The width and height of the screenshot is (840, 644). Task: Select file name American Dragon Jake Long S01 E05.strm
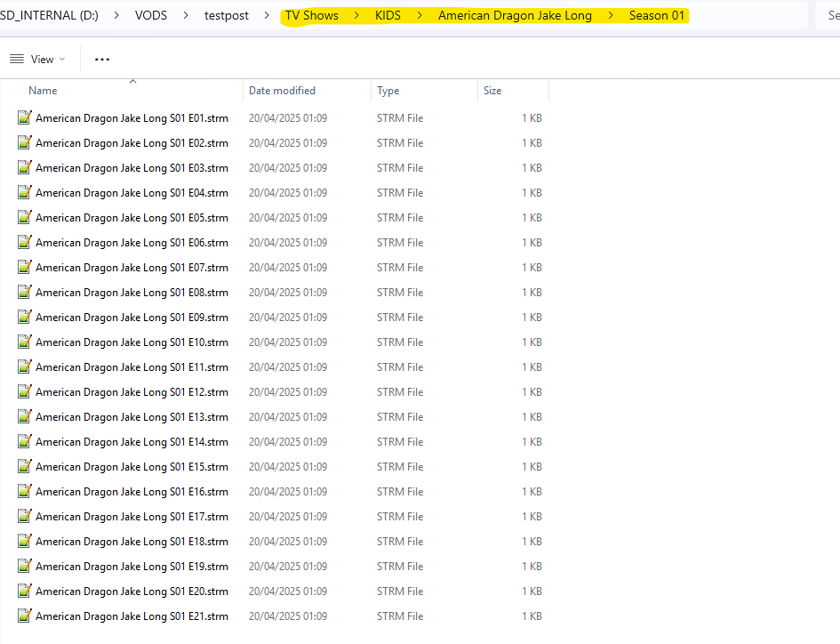132,218
